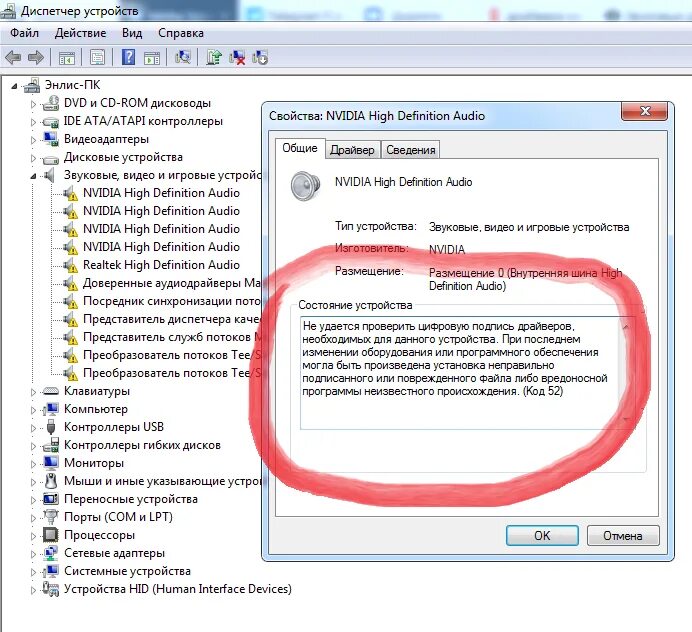
Task: Open the Справка menu
Action: coord(181,33)
